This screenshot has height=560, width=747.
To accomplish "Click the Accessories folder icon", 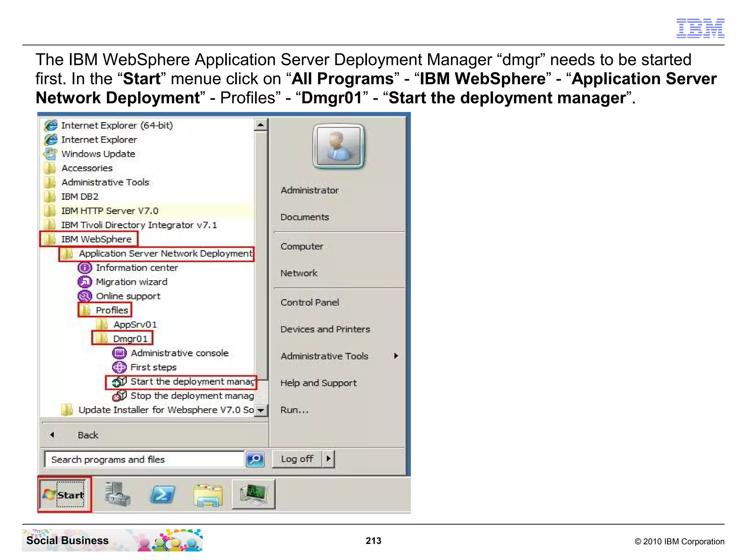I will 50,168.
